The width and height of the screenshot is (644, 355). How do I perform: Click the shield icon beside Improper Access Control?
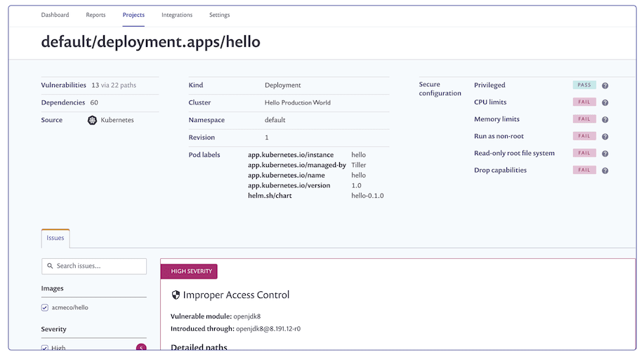pyautogui.click(x=176, y=295)
